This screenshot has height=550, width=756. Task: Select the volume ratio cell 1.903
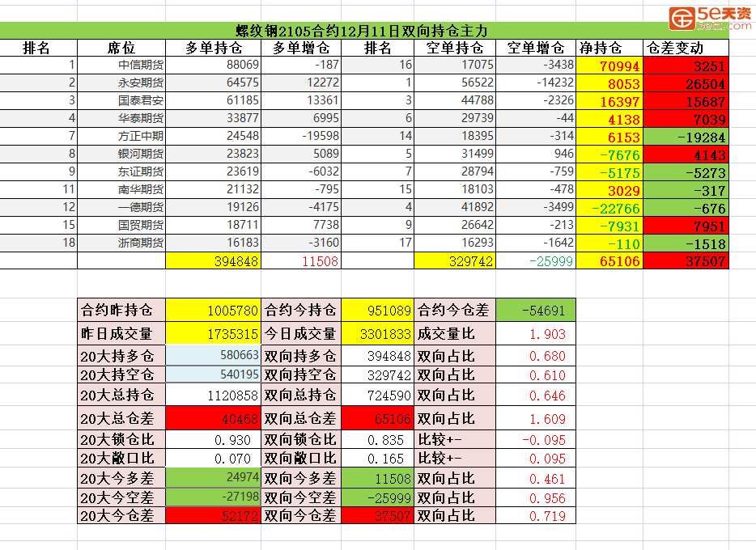coord(536,333)
